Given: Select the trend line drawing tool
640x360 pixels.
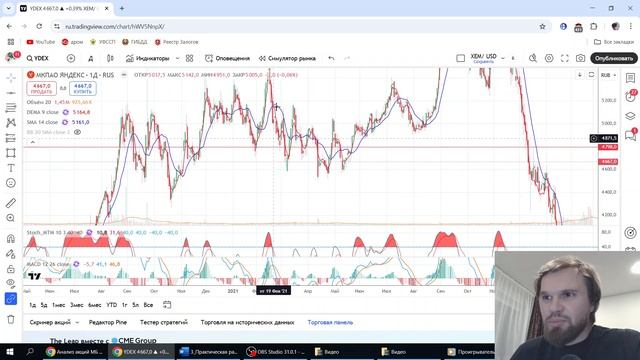Looking at the screenshot, I should click(x=11, y=93).
